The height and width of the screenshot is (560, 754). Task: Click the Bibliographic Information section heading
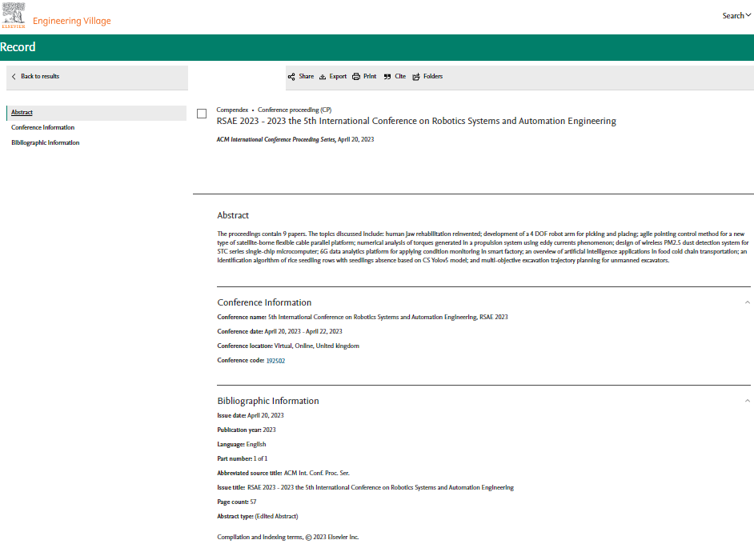pos(268,401)
